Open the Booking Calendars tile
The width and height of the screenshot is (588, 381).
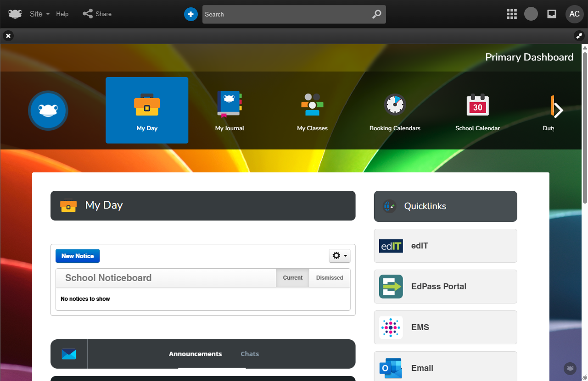(x=395, y=110)
